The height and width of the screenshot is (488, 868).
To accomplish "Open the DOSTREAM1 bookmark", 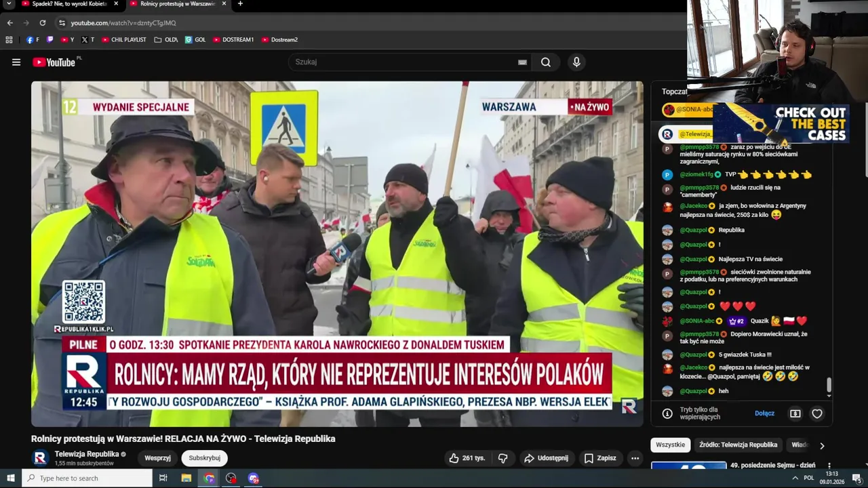I will click(x=233, y=40).
